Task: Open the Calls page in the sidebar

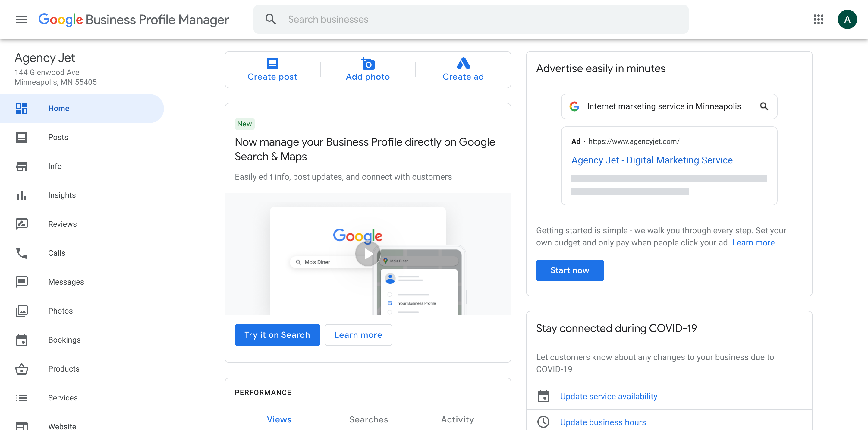Action: pos(82,253)
